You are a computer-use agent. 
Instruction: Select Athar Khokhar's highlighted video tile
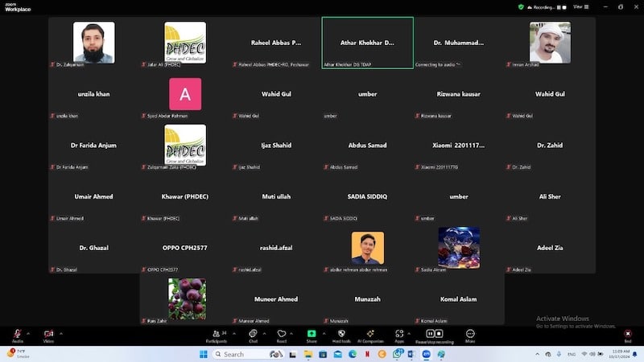point(367,43)
